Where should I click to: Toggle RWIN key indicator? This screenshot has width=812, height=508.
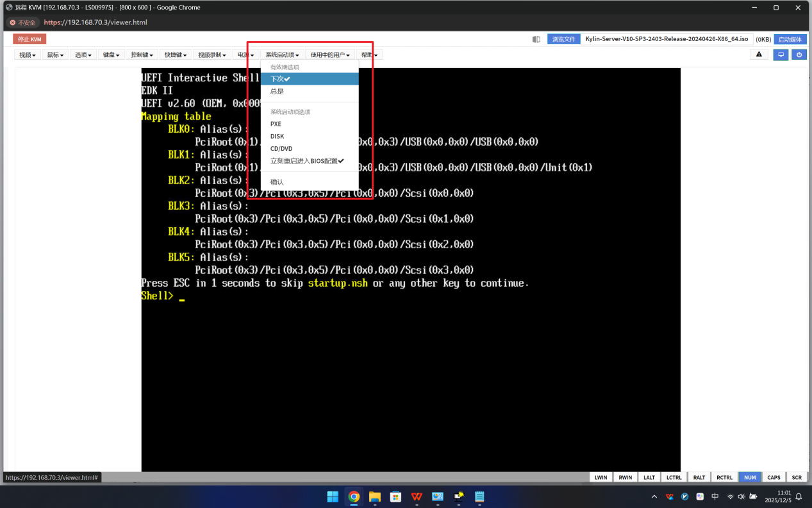pyautogui.click(x=626, y=477)
